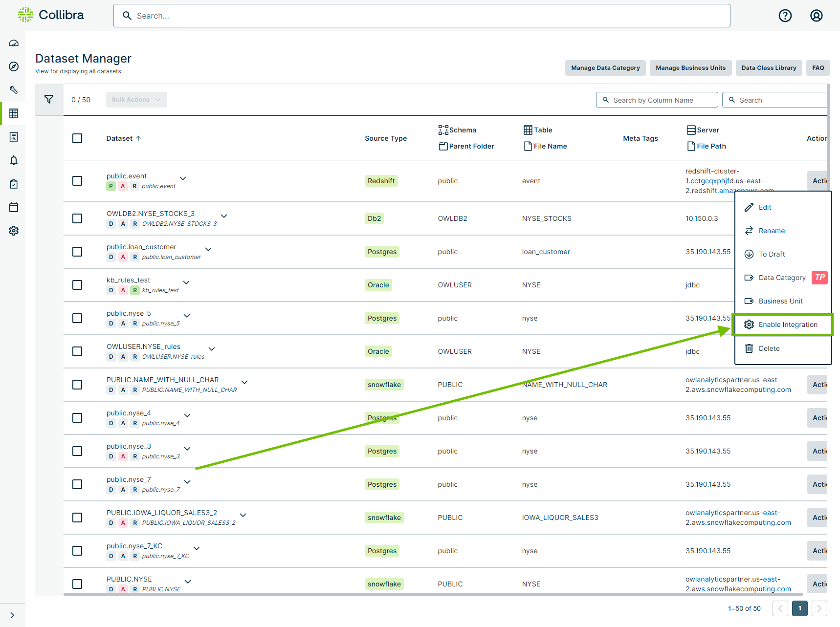Open the report icon below Dataset Manager sidebar
Image resolution: width=840 pixels, height=627 pixels.
click(x=13, y=137)
